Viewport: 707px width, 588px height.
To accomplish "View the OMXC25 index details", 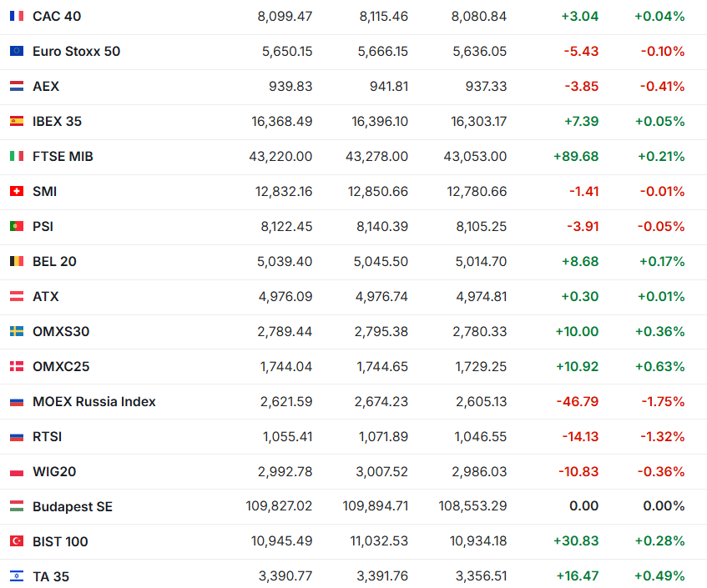I will [x=61, y=367].
